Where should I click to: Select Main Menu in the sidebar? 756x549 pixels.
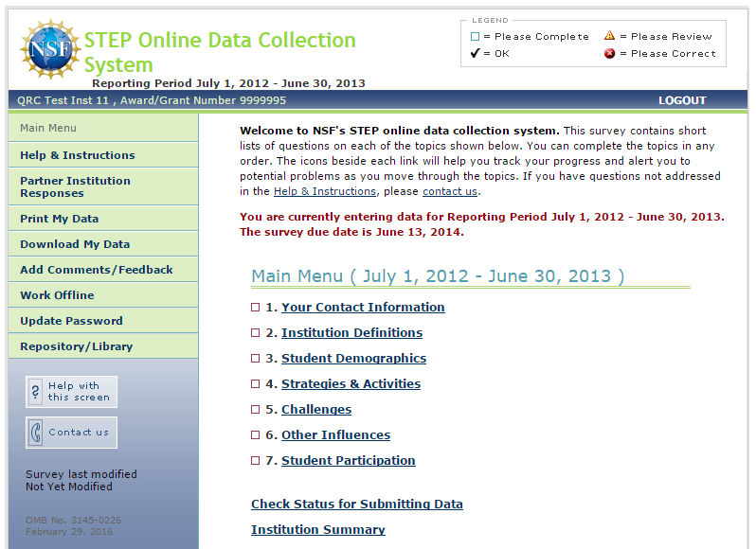(x=103, y=128)
